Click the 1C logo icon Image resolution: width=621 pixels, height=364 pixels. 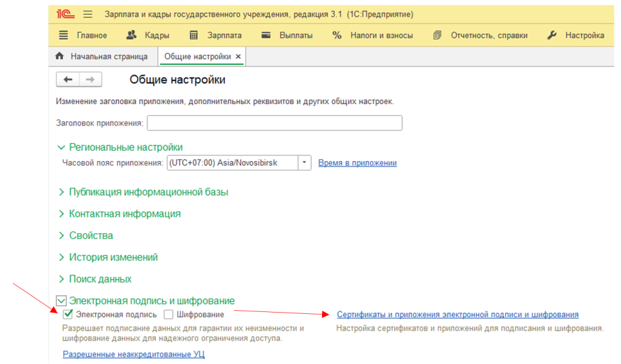(x=65, y=15)
